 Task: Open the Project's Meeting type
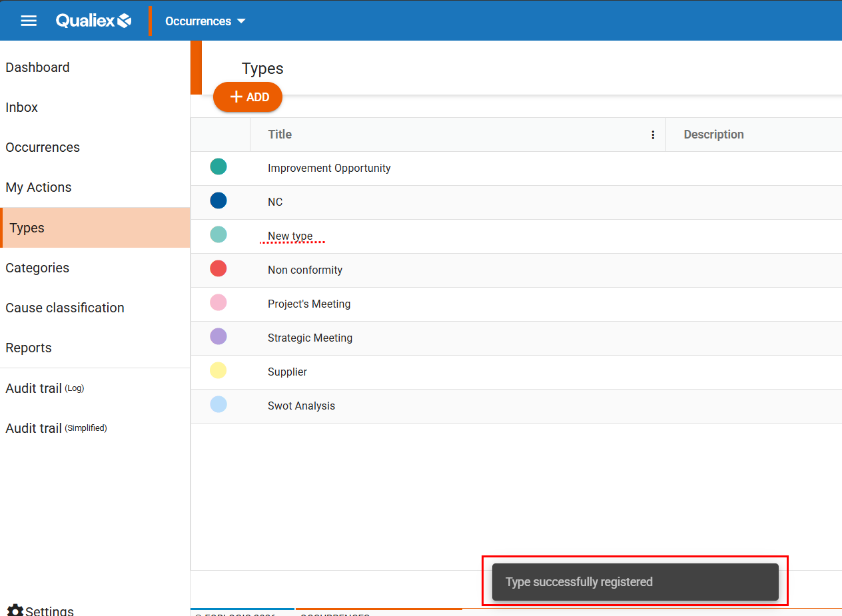[309, 304]
